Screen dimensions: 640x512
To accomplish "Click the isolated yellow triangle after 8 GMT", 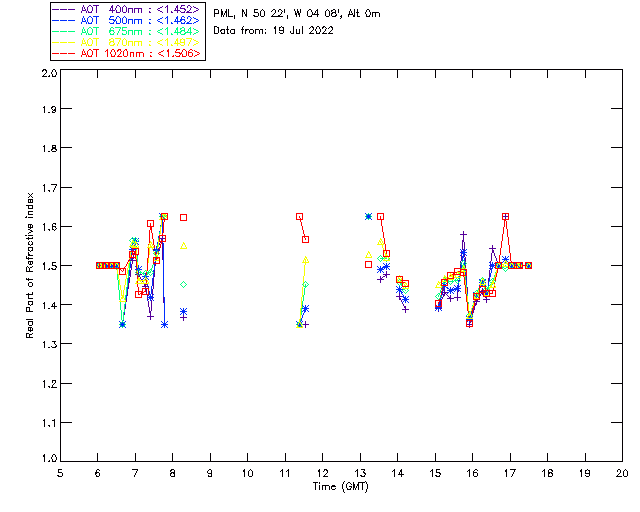I will pyautogui.click(x=184, y=246).
